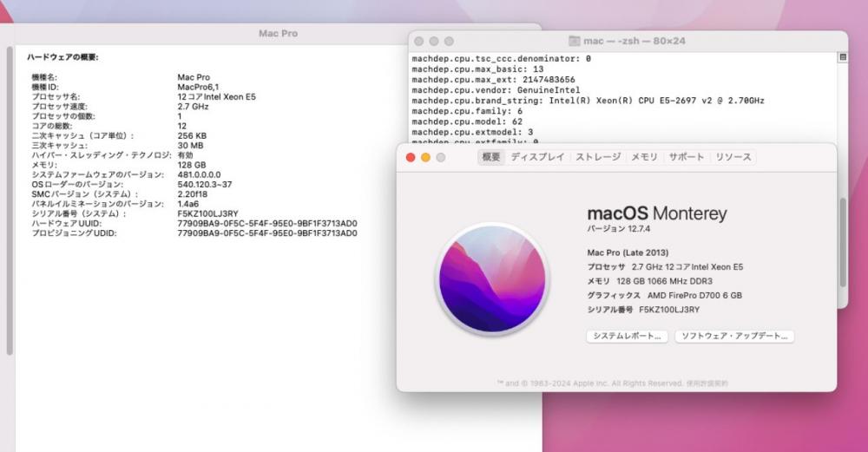Click the Terminal window scrollbar thumb
Viewport: 868px width, 452px height.
[x=843, y=242]
